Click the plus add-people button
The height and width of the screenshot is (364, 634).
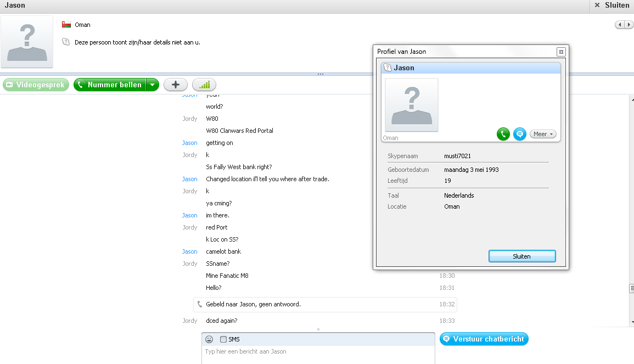176,85
